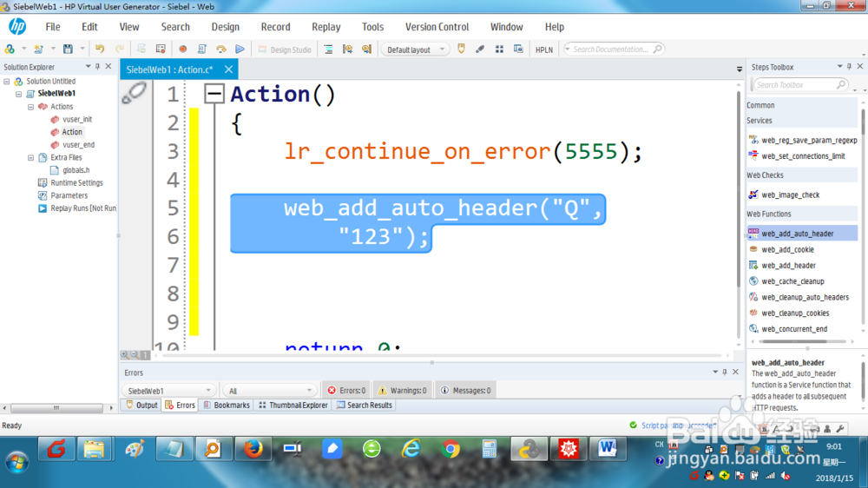The height and width of the screenshot is (488, 868).
Task: Open vuser_init in Solution Explorer
Action: pyautogui.click(x=77, y=119)
